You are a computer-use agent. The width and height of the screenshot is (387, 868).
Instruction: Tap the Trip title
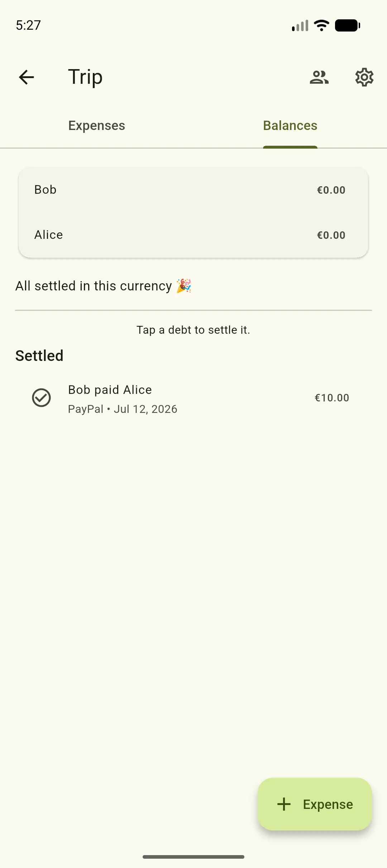(85, 77)
